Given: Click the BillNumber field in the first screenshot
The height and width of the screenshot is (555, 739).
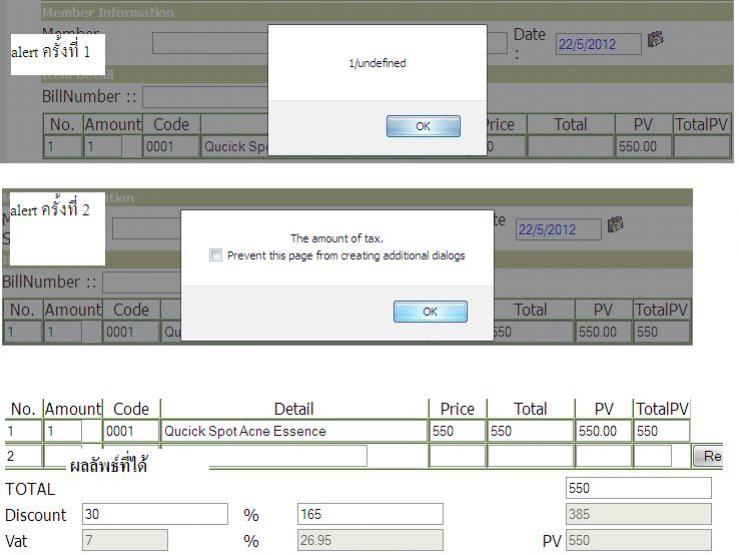Looking at the screenshot, I should (205, 97).
